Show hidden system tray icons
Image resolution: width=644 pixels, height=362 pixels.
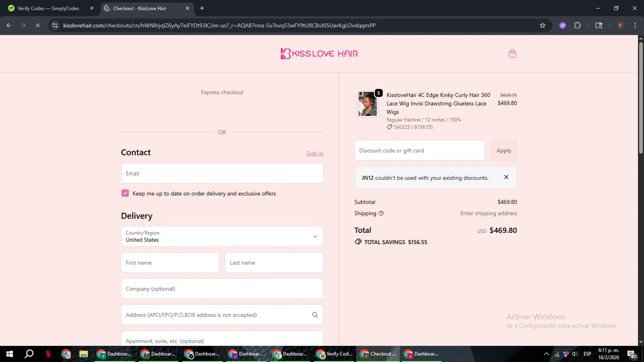tap(546, 354)
